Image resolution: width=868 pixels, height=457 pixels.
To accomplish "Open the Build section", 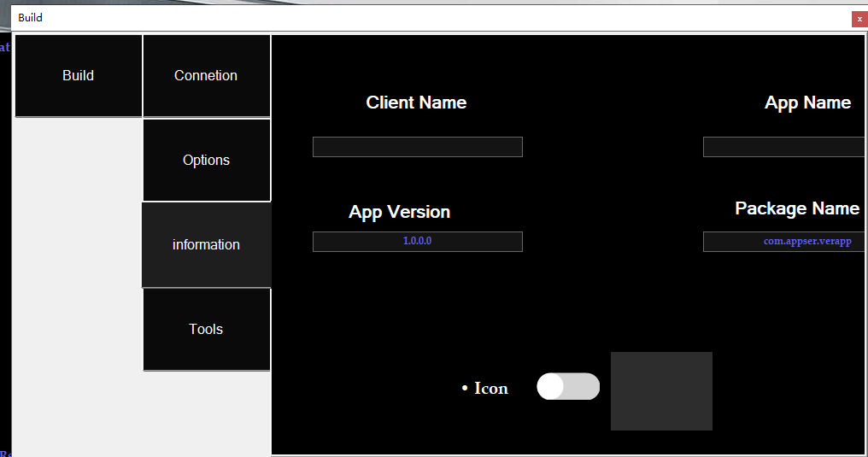I will [x=78, y=76].
